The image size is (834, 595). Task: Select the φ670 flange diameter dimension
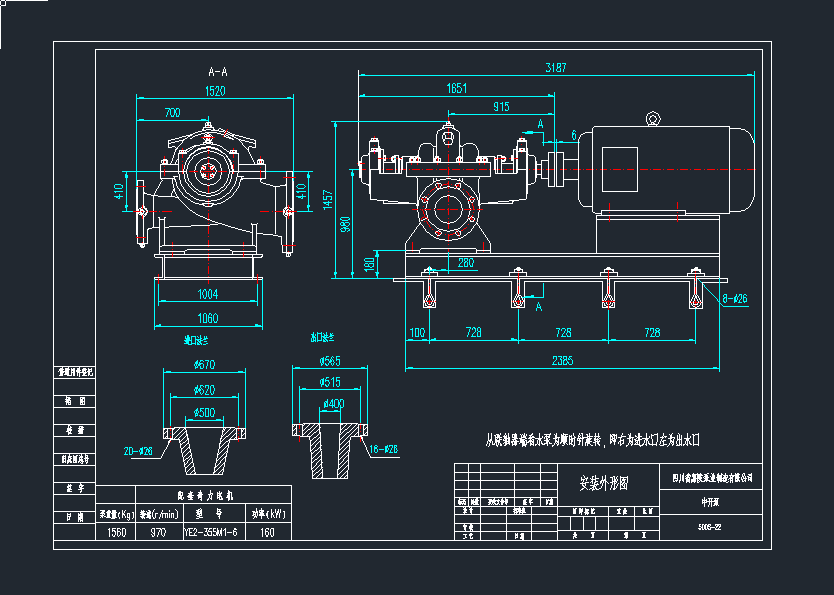tap(204, 364)
